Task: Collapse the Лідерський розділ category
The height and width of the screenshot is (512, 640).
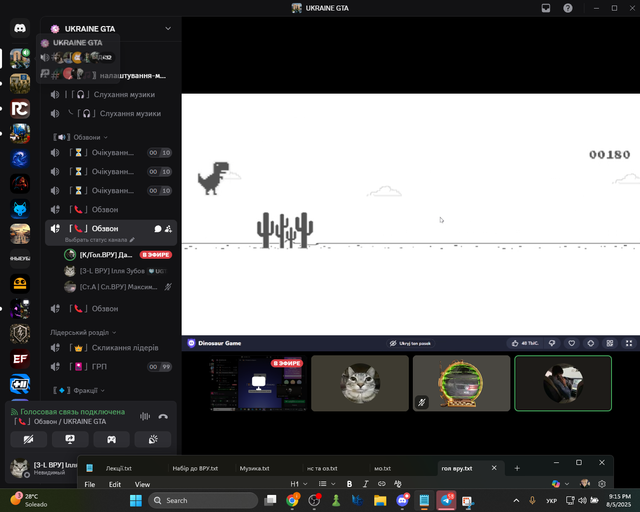Action: click(x=83, y=332)
